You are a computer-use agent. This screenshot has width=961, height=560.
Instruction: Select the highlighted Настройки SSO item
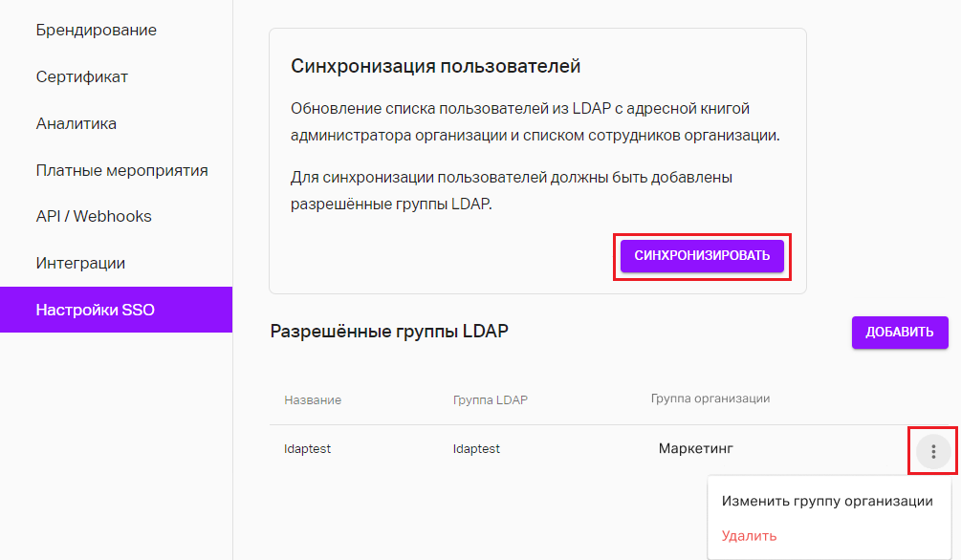(x=116, y=310)
